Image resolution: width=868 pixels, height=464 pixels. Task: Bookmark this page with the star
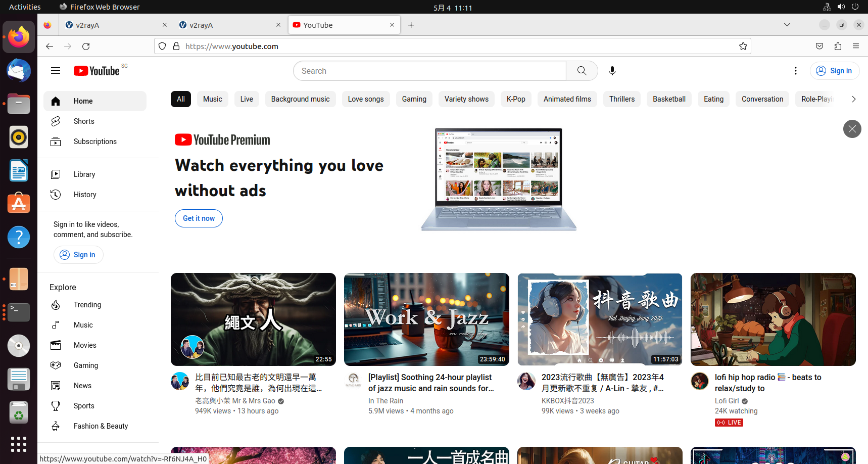click(743, 46)
